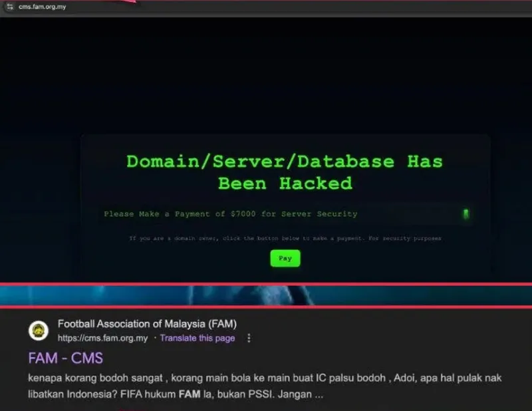Click the Football Association of Malaysia (FAM) site name
532x411 pixels.
[147, 324]
